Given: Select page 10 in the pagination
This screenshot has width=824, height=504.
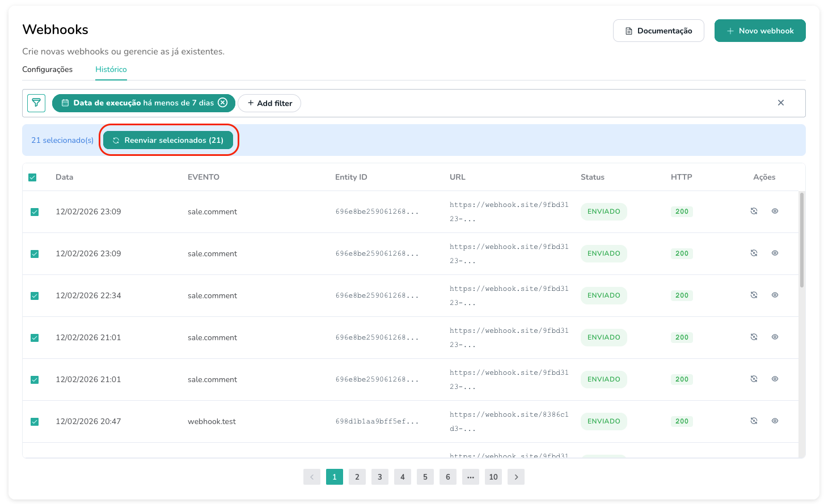Looking at the screenshot, I should coord(493,477).
